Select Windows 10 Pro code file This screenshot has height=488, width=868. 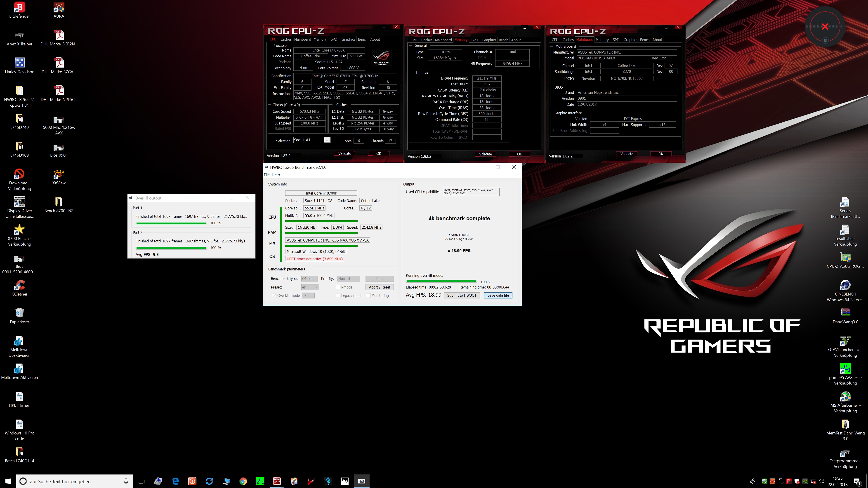[x=19, y=430]
